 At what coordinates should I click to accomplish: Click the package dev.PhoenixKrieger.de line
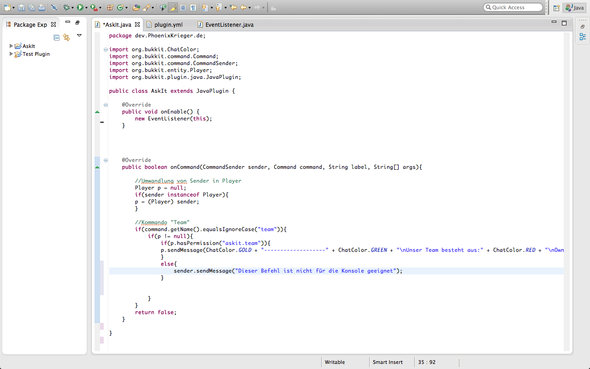157,36
